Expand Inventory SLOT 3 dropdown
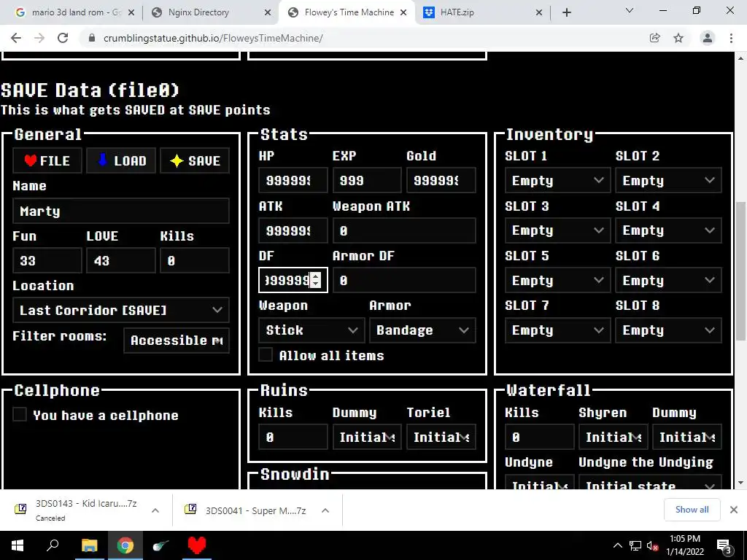 557,230
